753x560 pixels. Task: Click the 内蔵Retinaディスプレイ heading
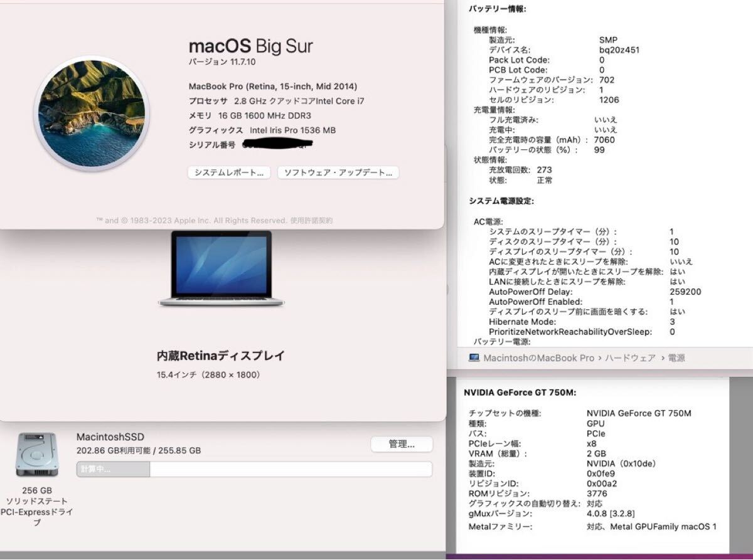pyautogui.click(x=221, y=356)
